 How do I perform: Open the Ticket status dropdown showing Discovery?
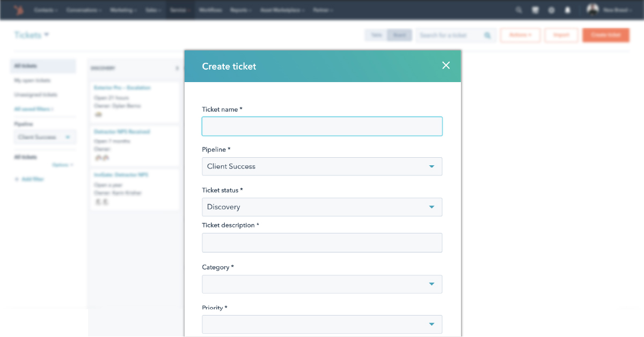[322, 207]
